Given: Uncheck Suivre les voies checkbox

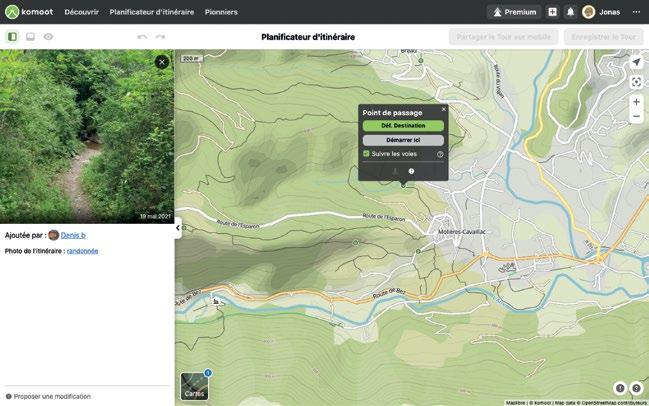Looking at the screenshot, I should tap(366, 154).
